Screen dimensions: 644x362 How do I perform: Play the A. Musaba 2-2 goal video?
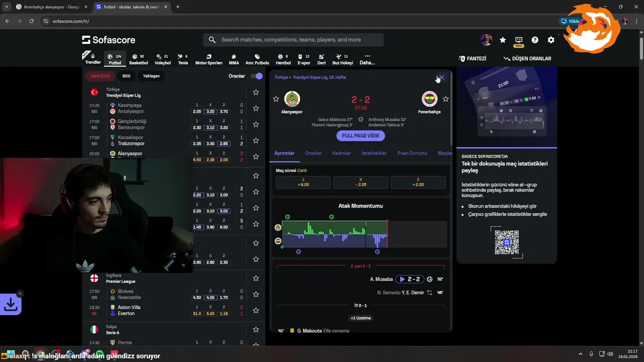coord(409,279)
